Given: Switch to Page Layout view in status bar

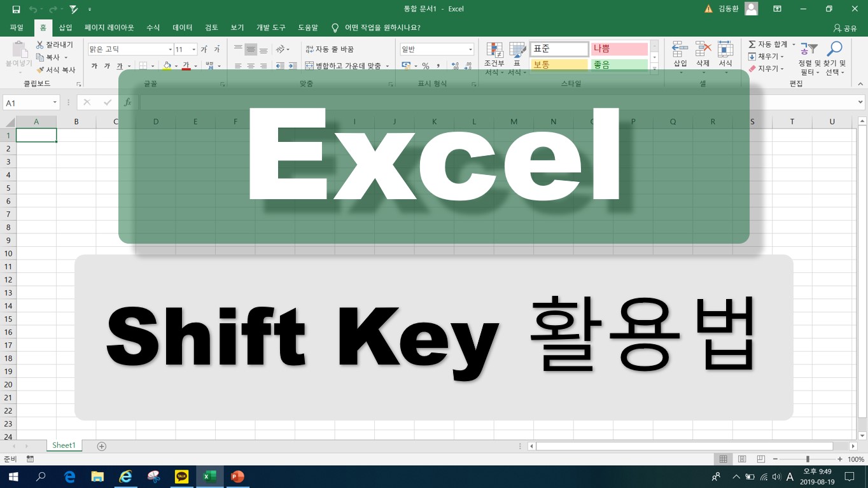Looking at the screenshot, I should (741, 459).
